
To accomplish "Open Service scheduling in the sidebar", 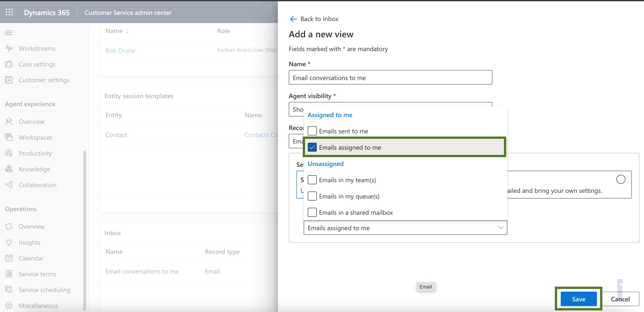I will coord(44,290).
